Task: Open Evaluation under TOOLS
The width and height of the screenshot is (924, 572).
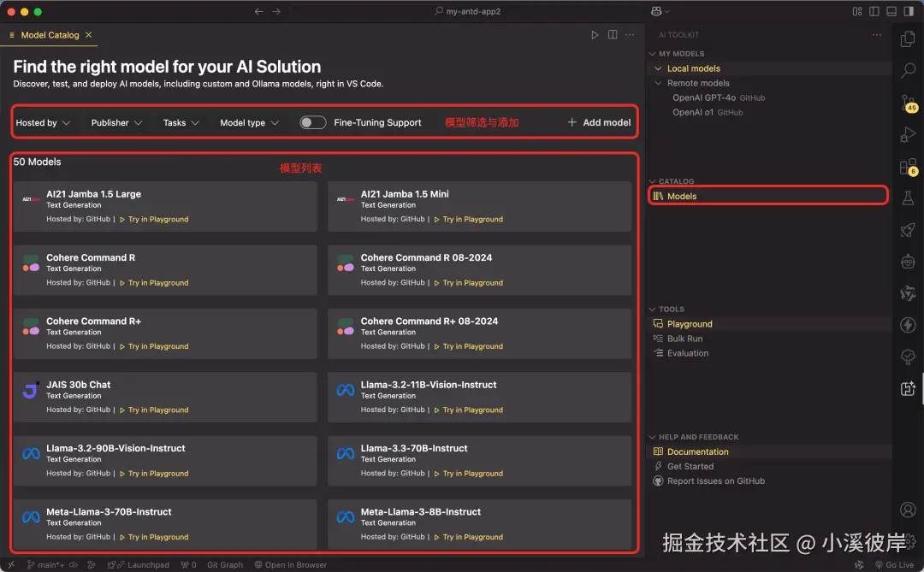Action: [770, 353]
